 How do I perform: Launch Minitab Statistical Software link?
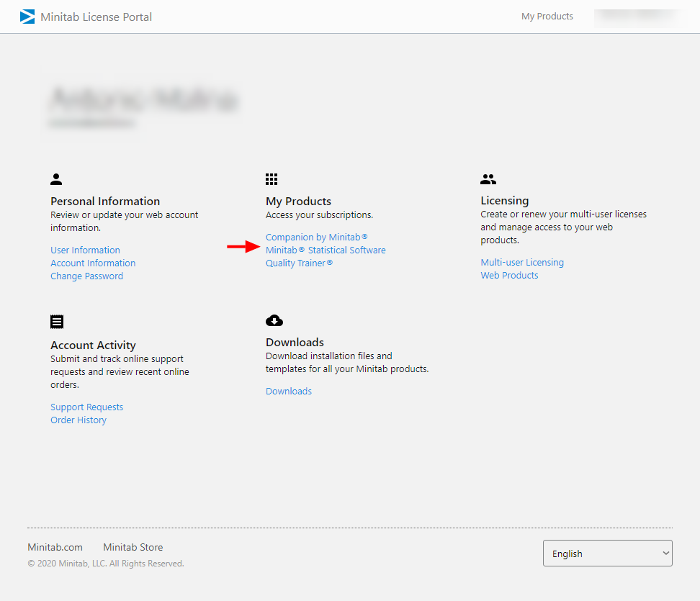(326, 250)
